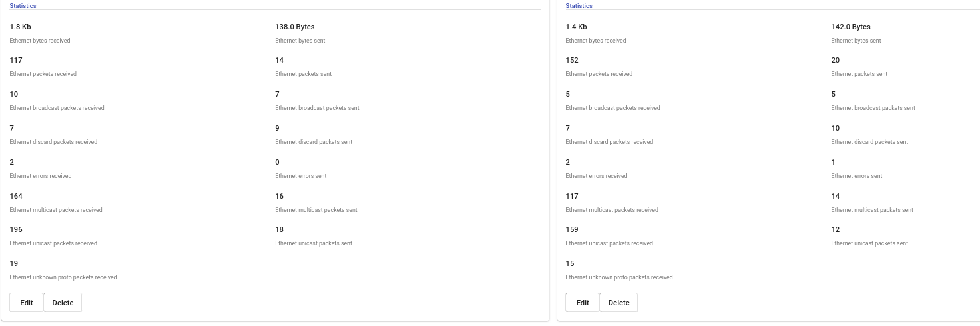This screenshot has height=326, width=980.
Task: Click the 15 unknown proto packets value
Action: (x=570, y=264)
